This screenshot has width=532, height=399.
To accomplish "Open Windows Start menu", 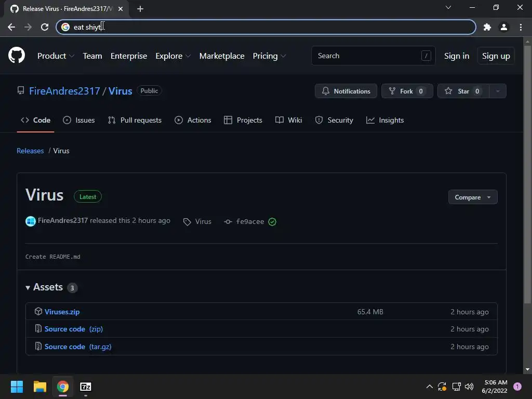I will [x=17, y=387].
